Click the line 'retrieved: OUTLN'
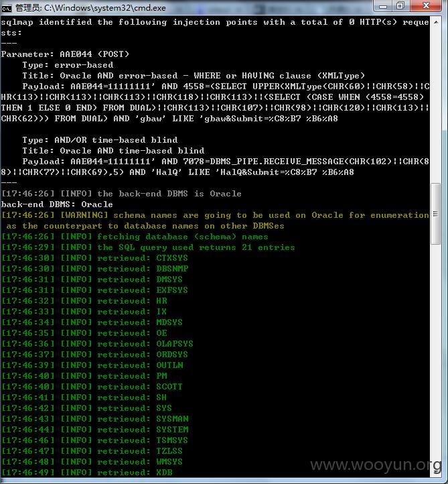This screenshot has height=484, width=448. pyautogui.click(x=92, y=365)
